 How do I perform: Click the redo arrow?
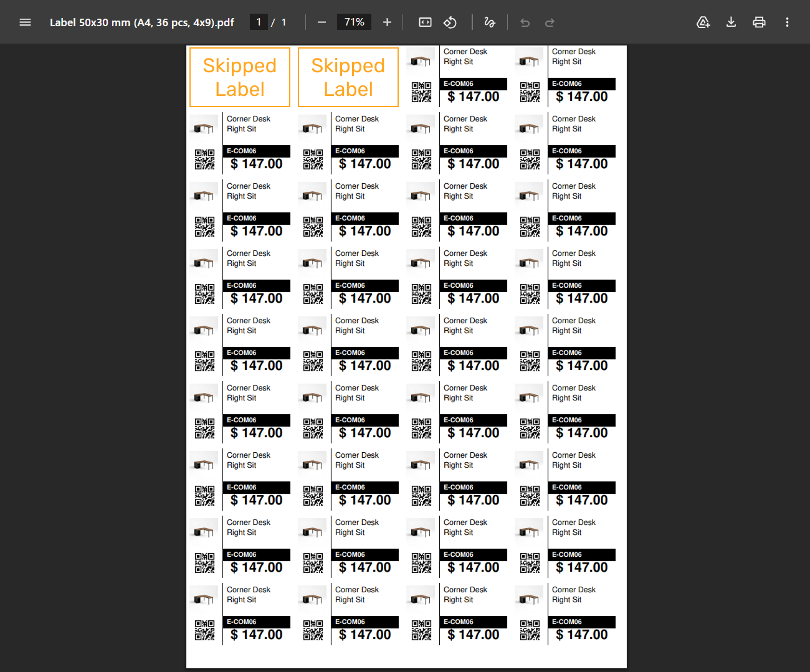coord(550,22)
